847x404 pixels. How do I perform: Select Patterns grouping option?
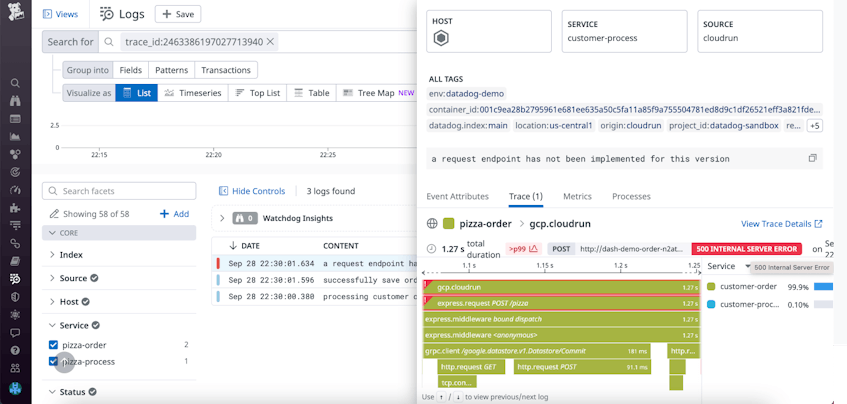pos(171,70)
